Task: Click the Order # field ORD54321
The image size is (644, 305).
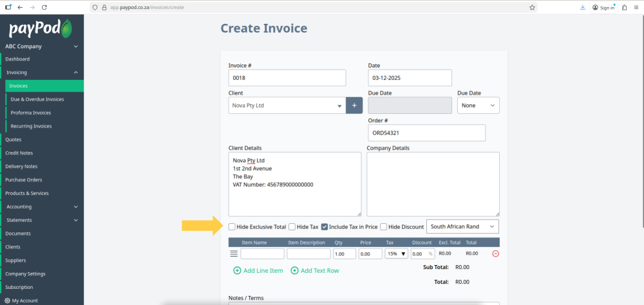Action: (x=427, y=133)
